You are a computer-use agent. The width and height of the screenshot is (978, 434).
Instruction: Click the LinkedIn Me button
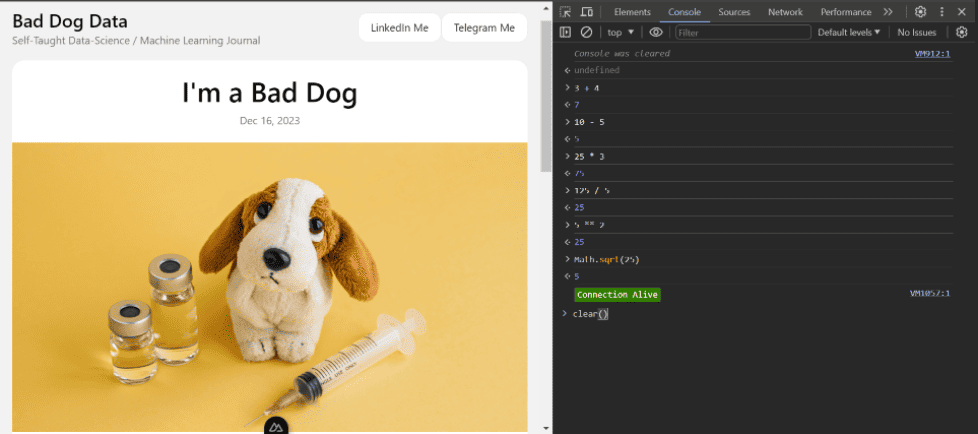pos(399,28)
